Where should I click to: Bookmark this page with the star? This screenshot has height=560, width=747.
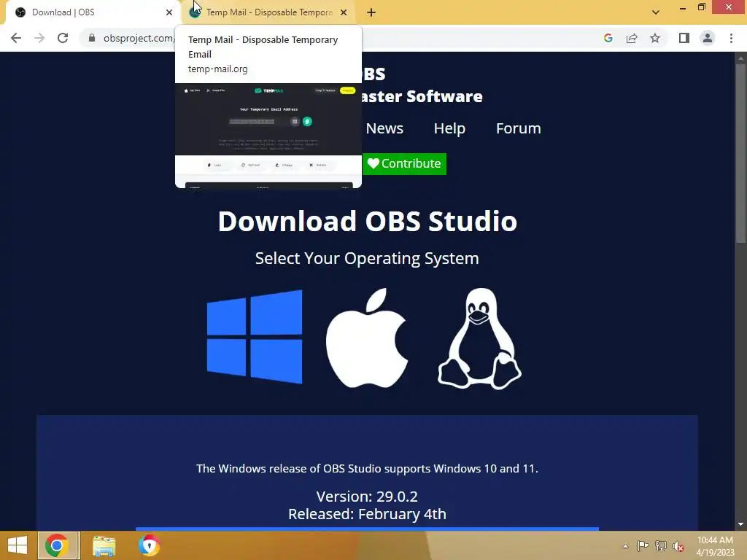[655, 38]
